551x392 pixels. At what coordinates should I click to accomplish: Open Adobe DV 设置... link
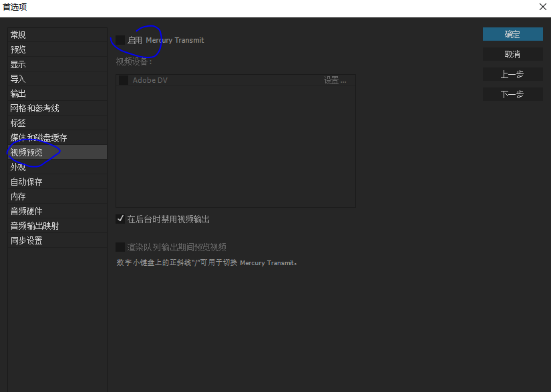pyautogui.click(x=335, y=80)
